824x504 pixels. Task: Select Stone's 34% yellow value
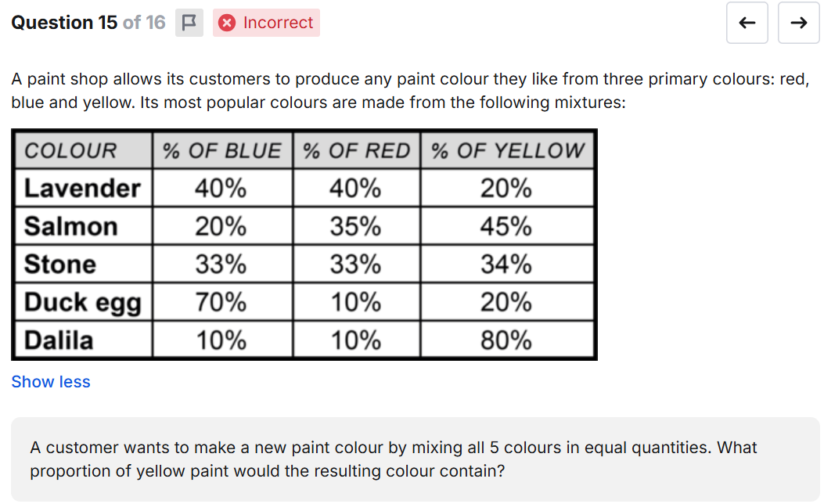pyautogui.click(x=506, y=264)
